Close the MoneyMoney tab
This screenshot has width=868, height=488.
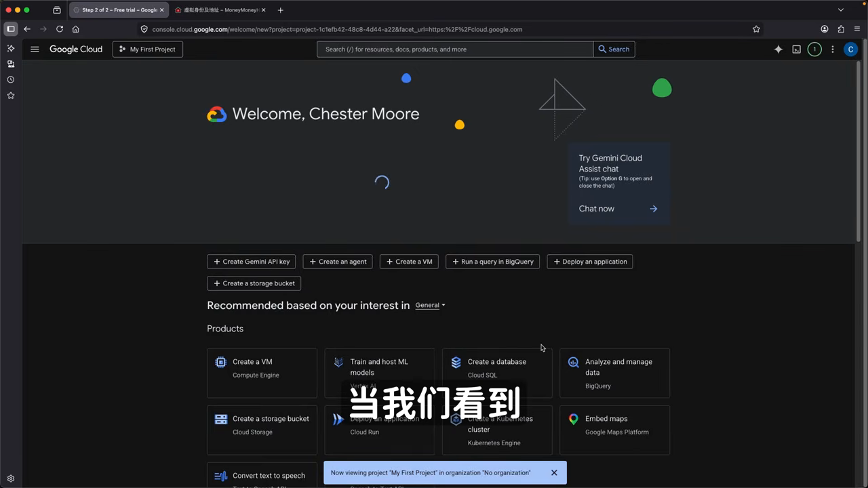pyautogui.click(x=262, y=10)
